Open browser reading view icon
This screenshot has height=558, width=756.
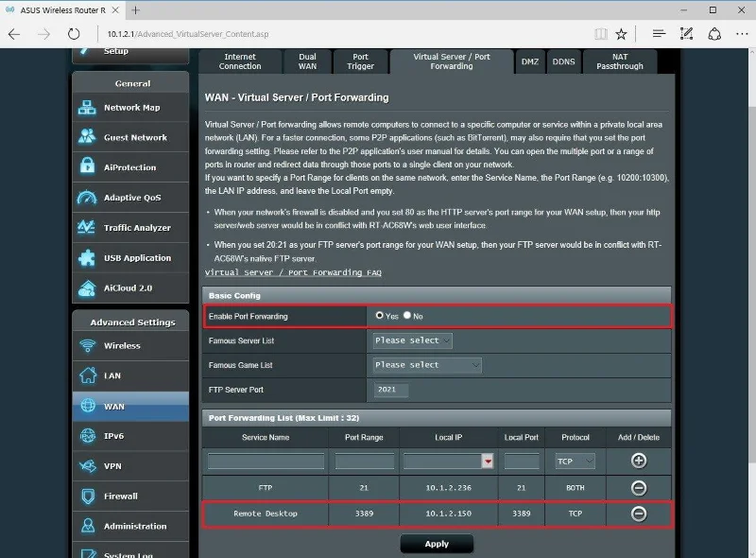[601, 34]
